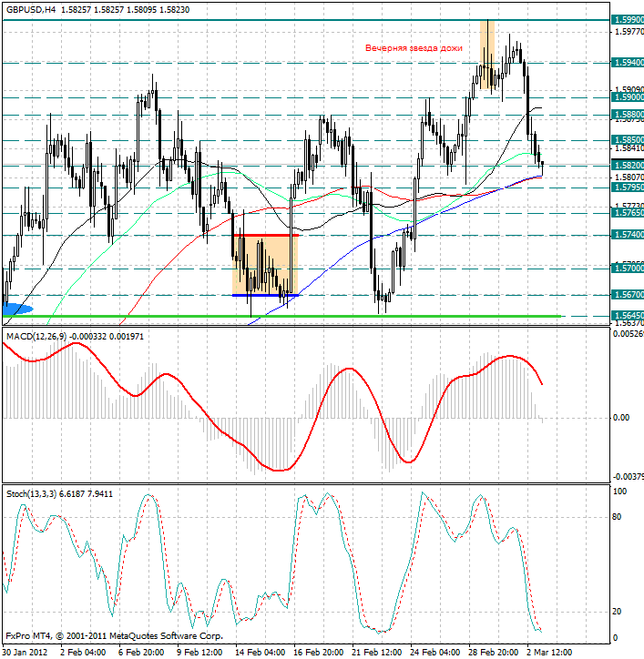Click the 30 Jan 2012 date label
Screen dimensions: 644x659
(x=25, y=653)
